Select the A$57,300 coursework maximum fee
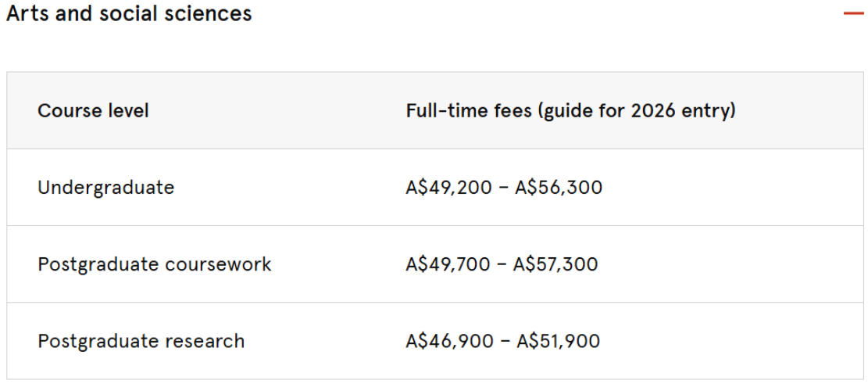The width and height of the screenshot is (868, 391). pos(555,264)
